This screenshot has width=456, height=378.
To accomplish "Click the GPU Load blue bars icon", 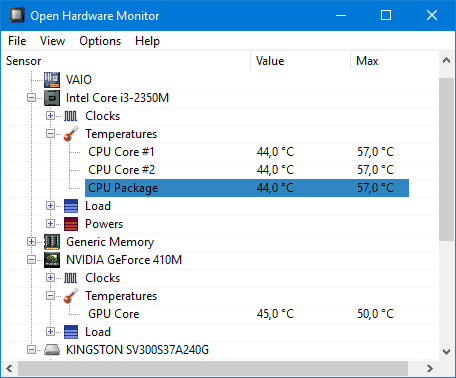I will tap(71, 332).
